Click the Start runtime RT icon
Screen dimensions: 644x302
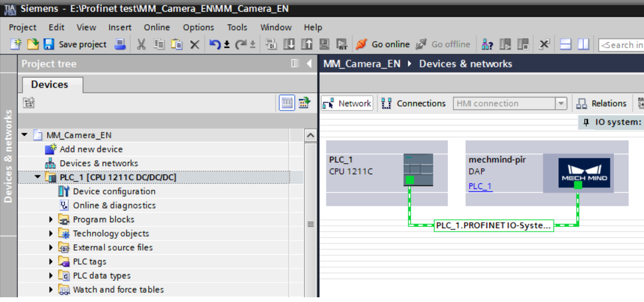tap(342, 44)
